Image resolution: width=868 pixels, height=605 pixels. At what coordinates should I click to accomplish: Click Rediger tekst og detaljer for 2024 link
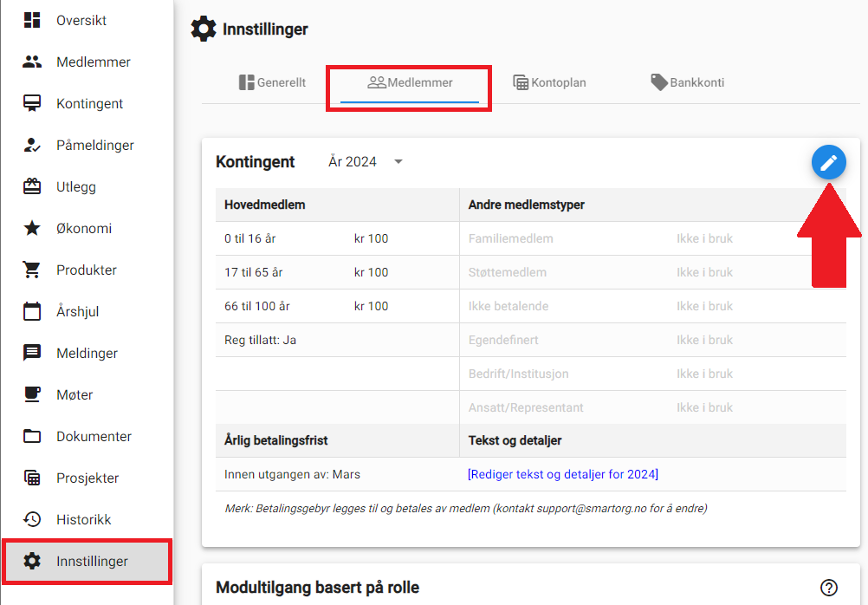tap(563, 474)
